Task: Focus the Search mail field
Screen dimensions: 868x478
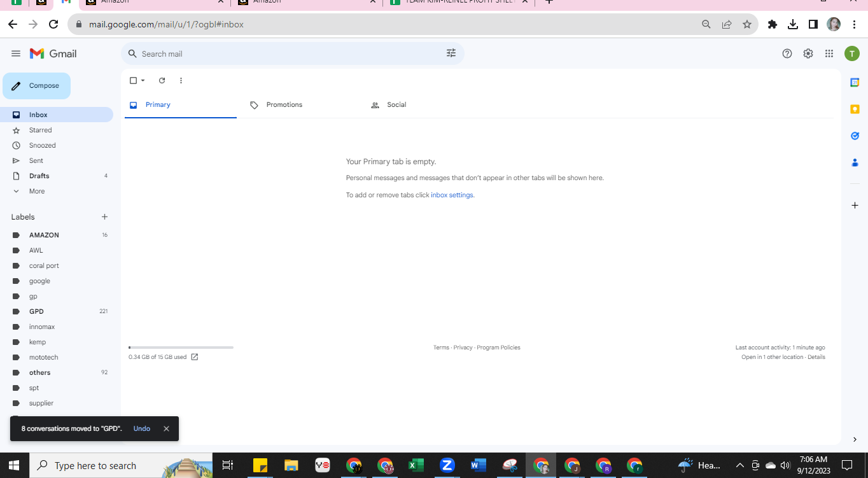Action: pos(292,53)
